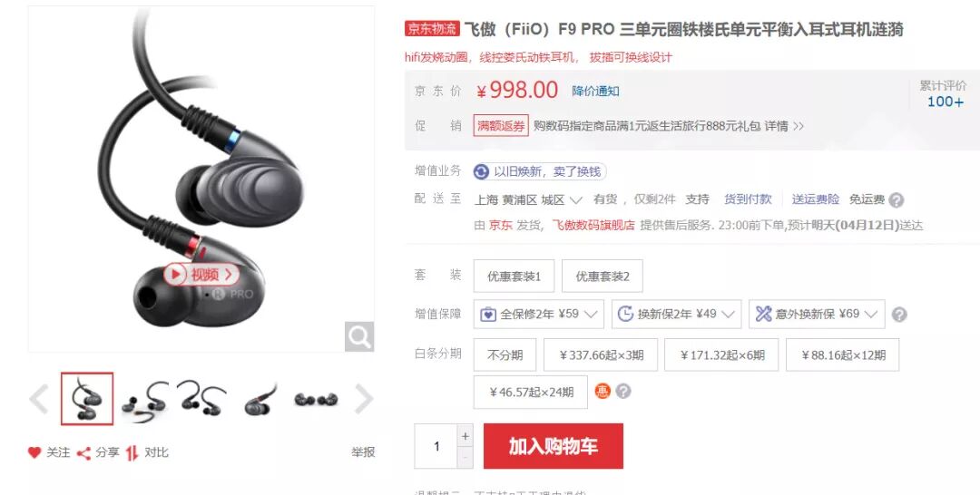Choose the 优惠套装1 bundle option
Screen dimensions: 980x495
tap(514, 276)
